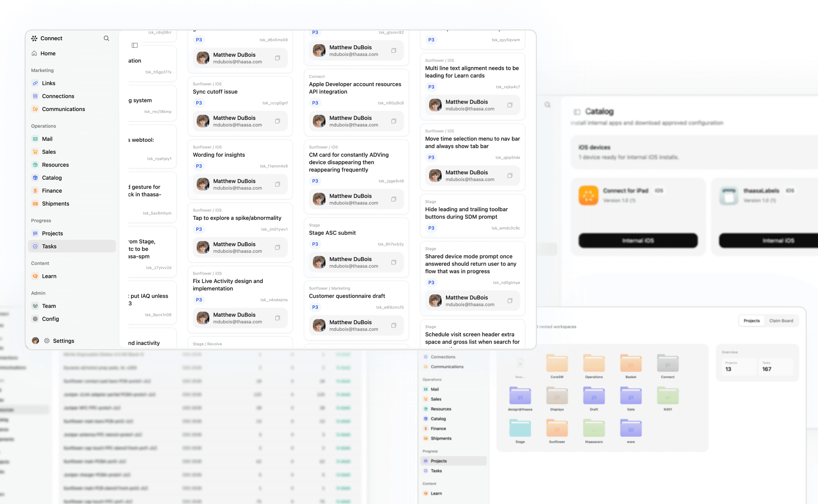The height and width of the screenshot is (504, 818).
Task: Copy assignee on Sync cutoff issue card
Action: click(x=277, y=121)
